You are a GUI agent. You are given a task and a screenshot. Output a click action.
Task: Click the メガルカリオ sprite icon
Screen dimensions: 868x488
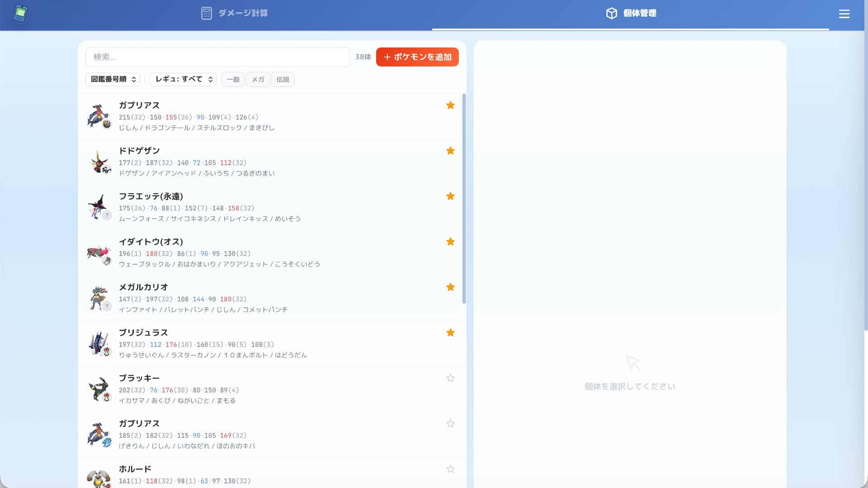[98, 298]
